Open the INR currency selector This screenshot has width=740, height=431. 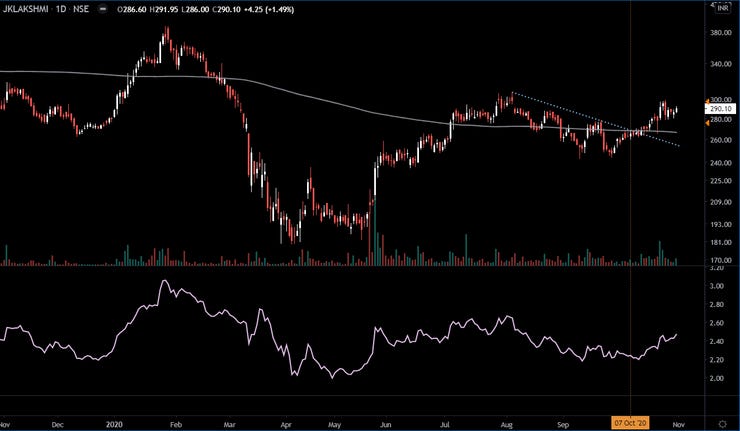point(722,8)
